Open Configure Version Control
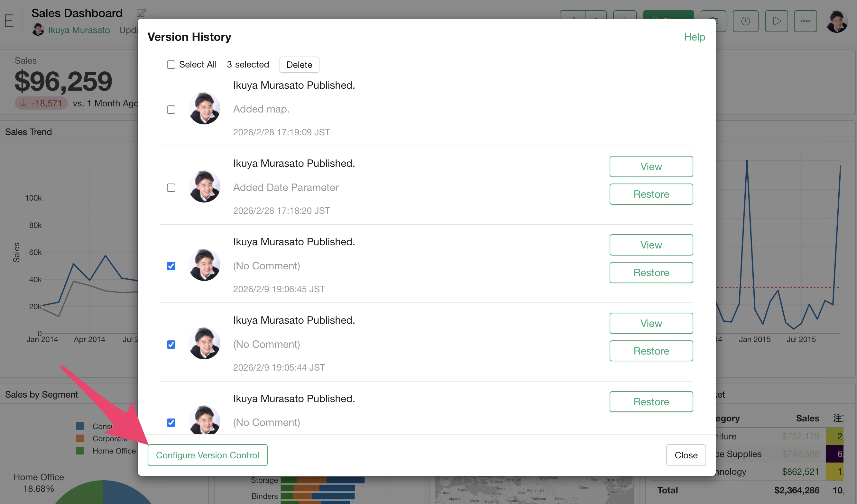 click(207, 455)
